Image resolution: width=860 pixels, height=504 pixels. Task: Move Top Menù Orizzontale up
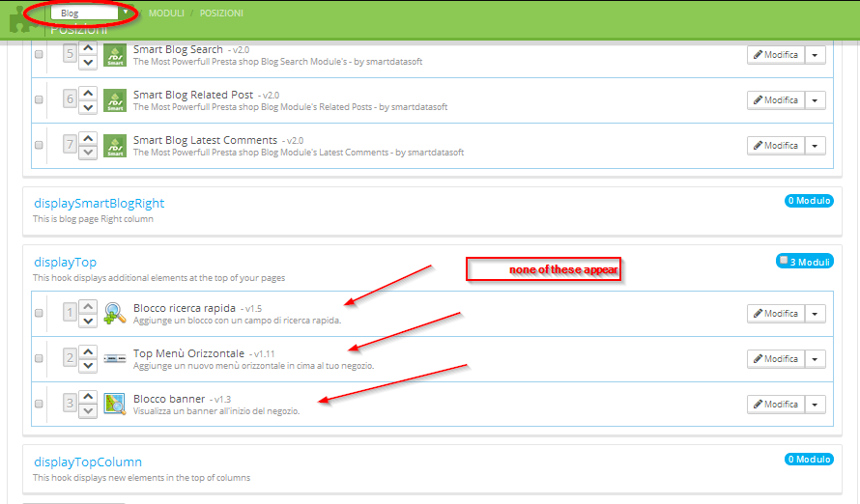(88, 351)
